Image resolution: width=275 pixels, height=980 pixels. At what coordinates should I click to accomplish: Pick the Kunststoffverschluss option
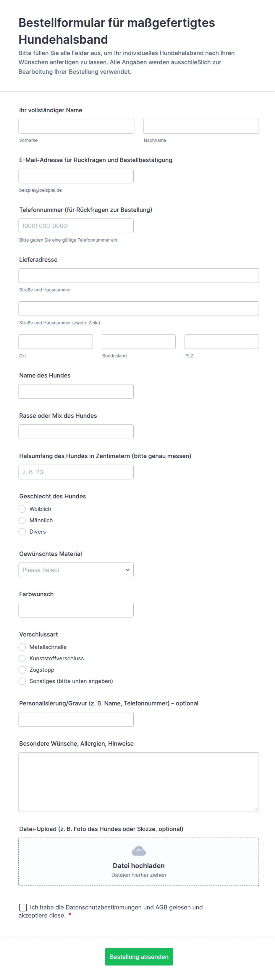[22, 658]
